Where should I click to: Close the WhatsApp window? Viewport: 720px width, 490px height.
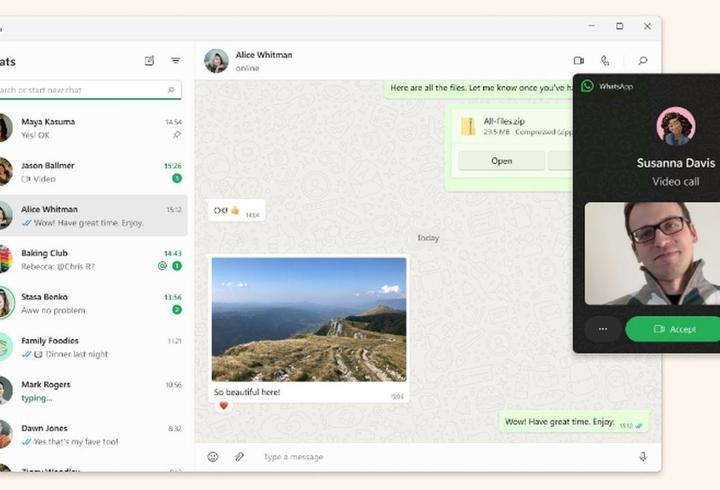[647, 26]
